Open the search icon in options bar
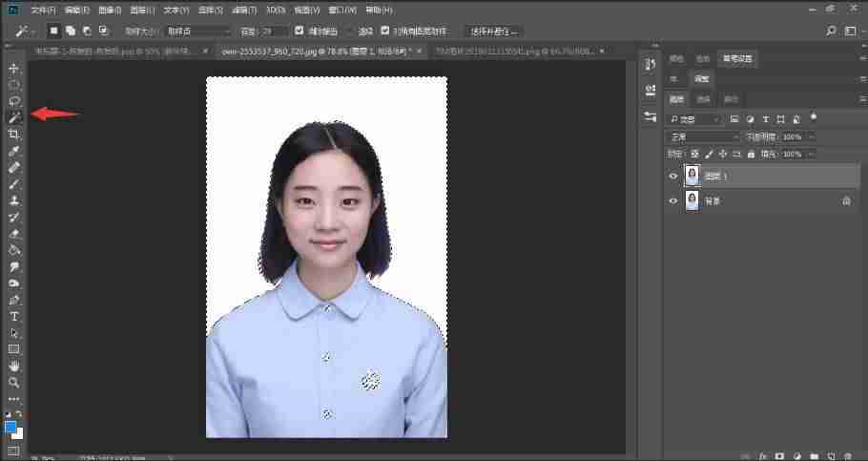 pos(831,31)
